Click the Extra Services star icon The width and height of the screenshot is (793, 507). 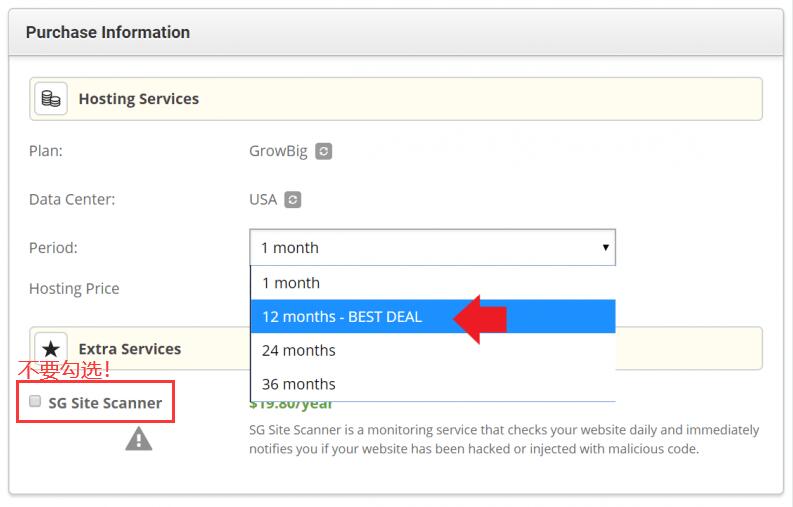coord(51,349)
